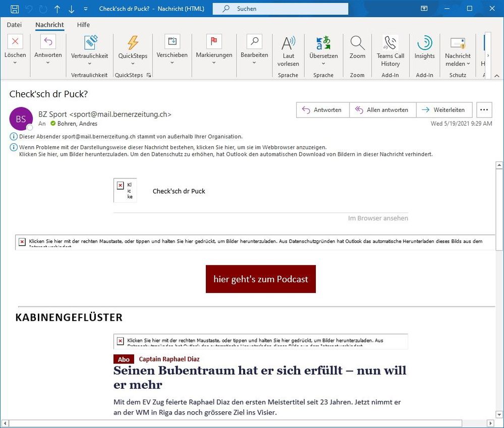
Task: Click Im Browser ansehen link
Action: 378,218
